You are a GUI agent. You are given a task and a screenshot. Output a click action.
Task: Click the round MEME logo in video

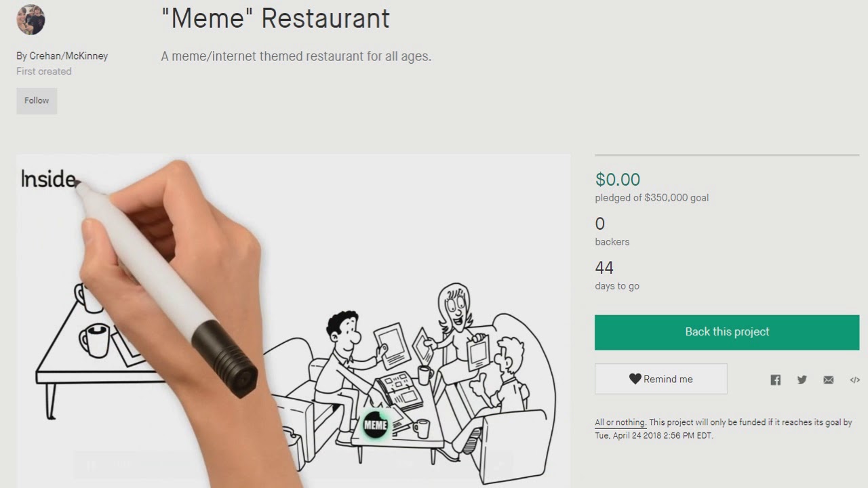tap(375, 426)
